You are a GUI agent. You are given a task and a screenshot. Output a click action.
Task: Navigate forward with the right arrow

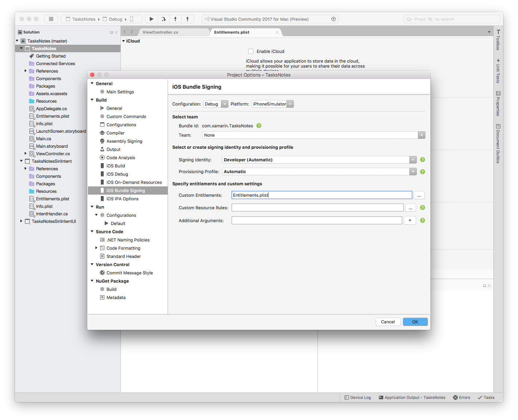132,32
